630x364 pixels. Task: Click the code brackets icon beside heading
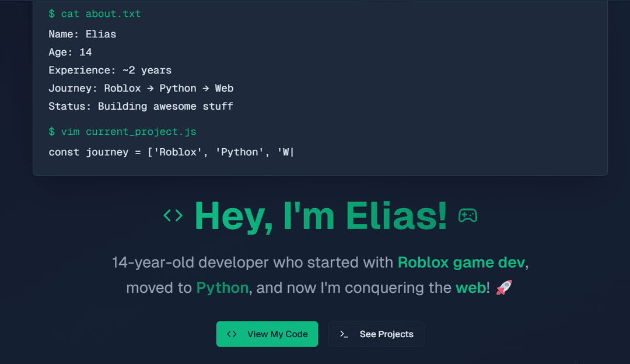click(173, 216)
